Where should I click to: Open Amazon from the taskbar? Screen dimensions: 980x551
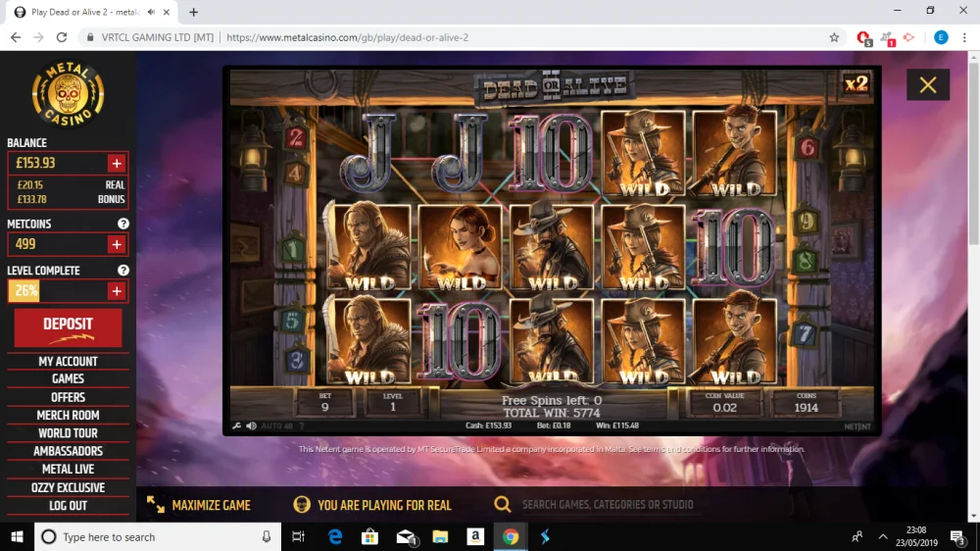[x=475, y=536]
